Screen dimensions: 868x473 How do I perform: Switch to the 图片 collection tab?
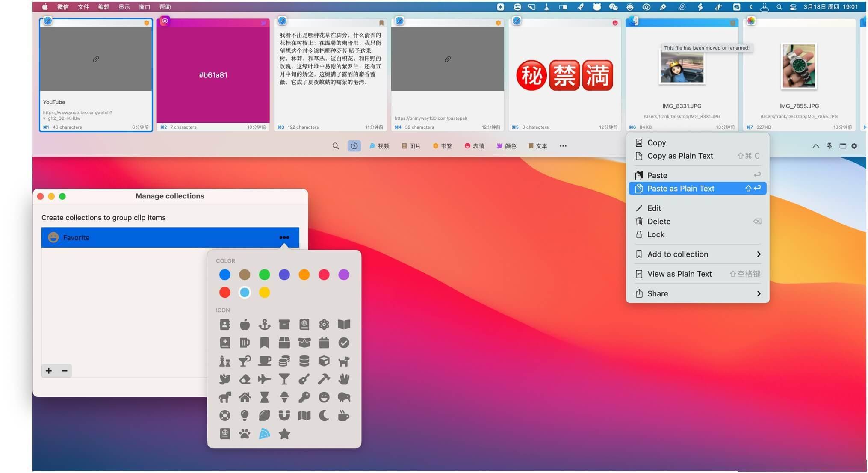(x=411, y=146)
